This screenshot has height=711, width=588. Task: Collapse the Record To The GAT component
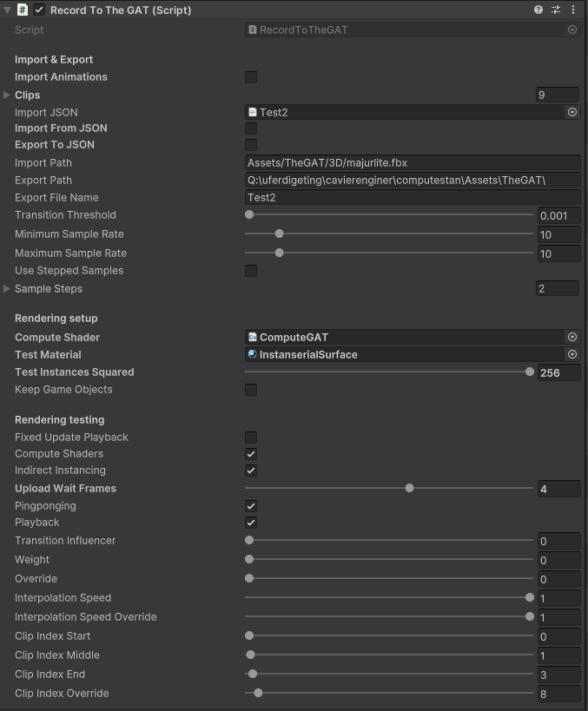pyautogui.click(x=7, y=10)
